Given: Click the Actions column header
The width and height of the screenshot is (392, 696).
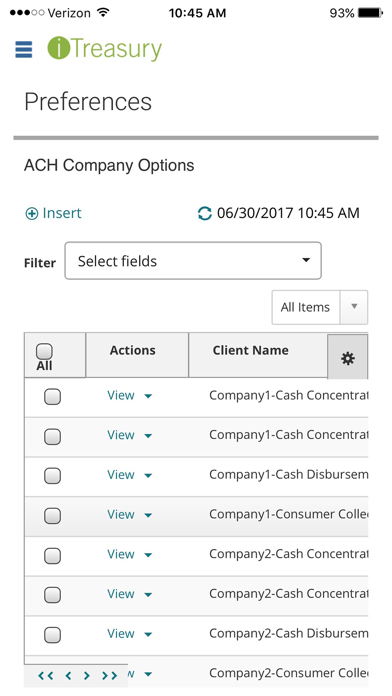Looking at the screenshot, I should (x=133, y=350).
